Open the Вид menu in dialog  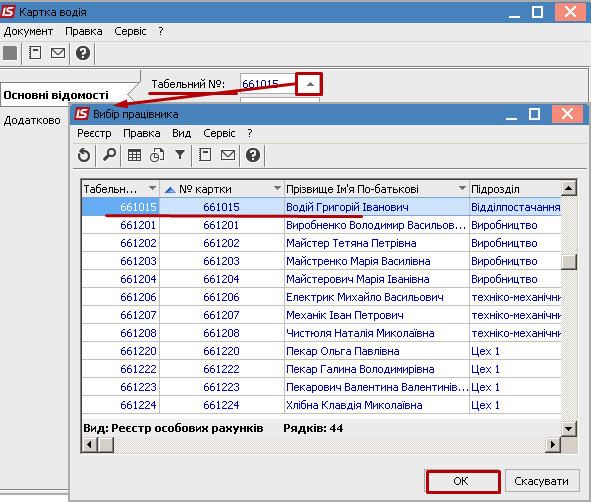click(x=181, y=133)
